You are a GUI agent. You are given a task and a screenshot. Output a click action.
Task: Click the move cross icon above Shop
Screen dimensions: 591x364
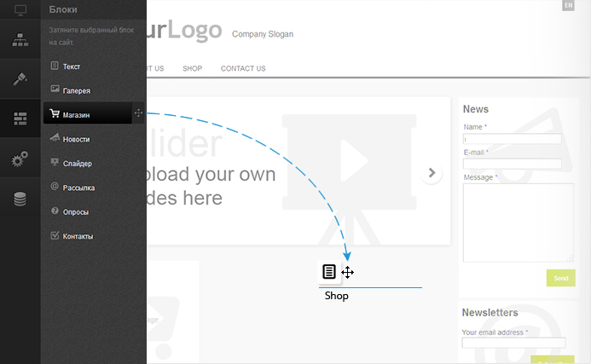tap(347, 272)
